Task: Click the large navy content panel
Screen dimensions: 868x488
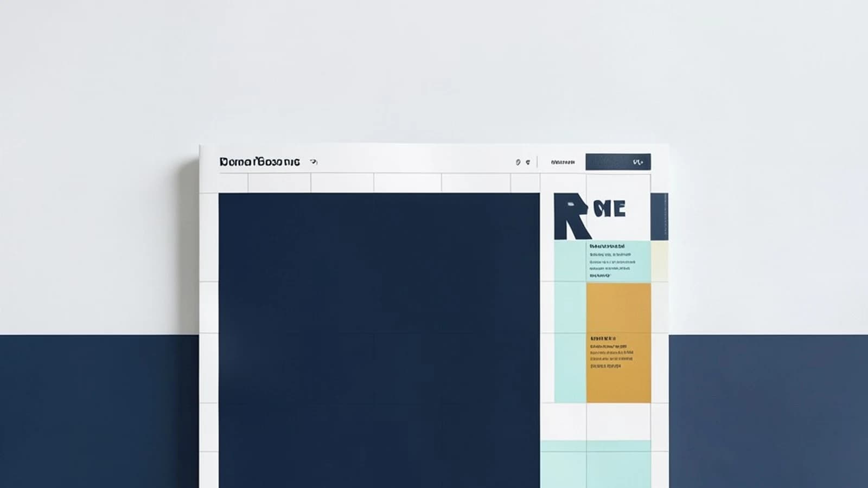Action: [x=379, y=341]
